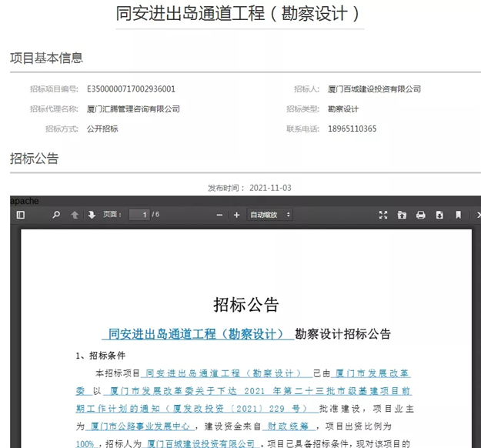
Task: Select the 勘察设计 bidding type value
Action: [x=343, y=109]
